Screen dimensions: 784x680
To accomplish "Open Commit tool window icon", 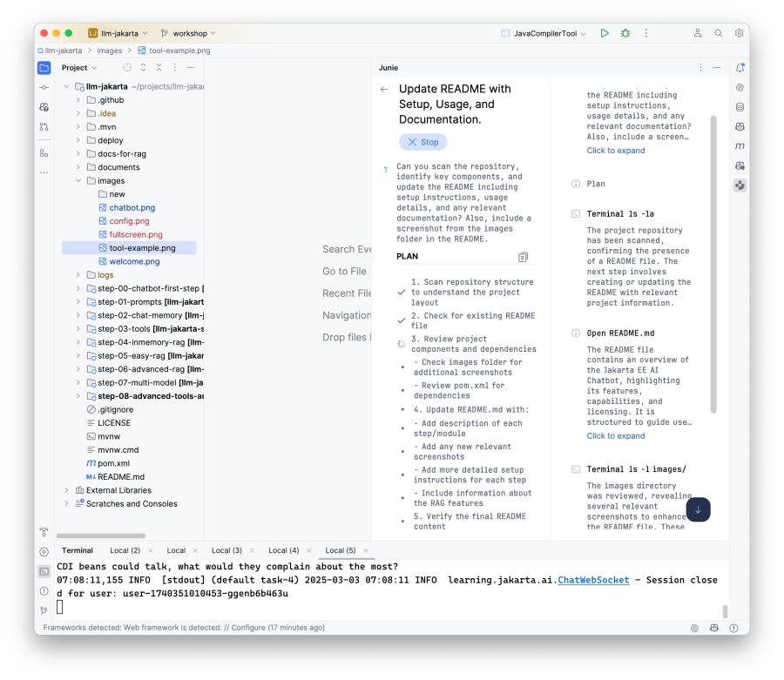I will pos(44,87).
